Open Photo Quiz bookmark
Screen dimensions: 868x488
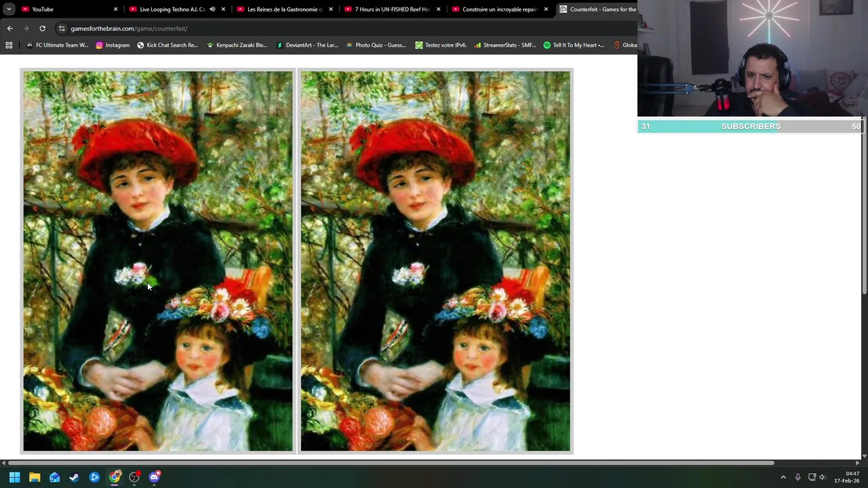pos(376,45)
